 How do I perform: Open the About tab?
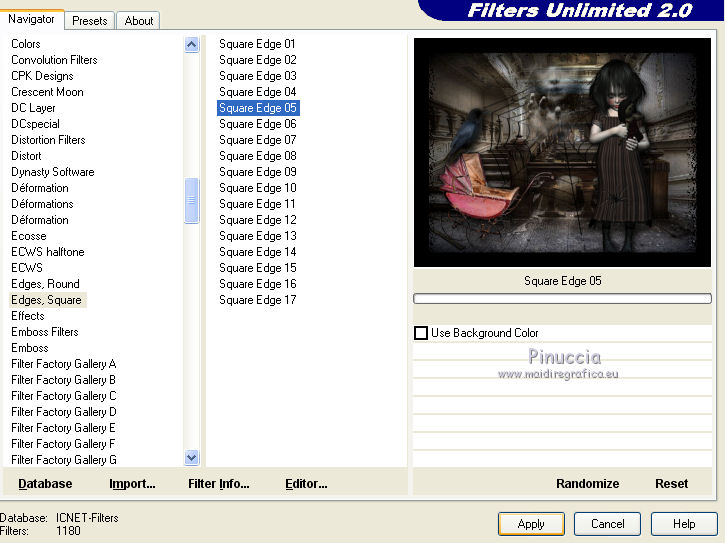pos(139,21)
